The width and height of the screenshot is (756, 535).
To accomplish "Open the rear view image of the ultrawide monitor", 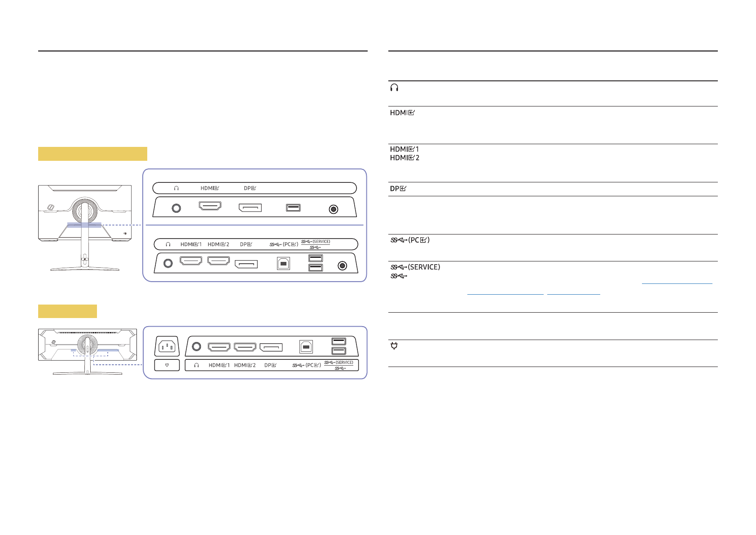I will pos(88,351).
